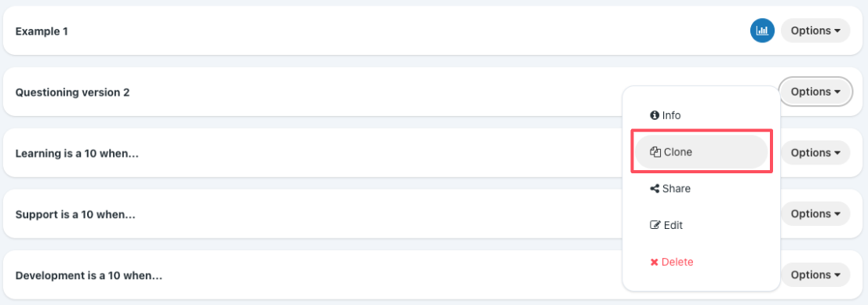This screenshot has width=868, height=305.
Task: Click the Learning is a 10 when title
Action: tap(77, 154)
